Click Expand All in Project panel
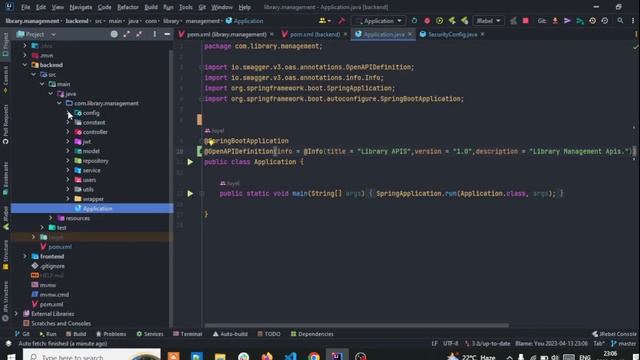 pyautogui.click(x=127, y=34)
